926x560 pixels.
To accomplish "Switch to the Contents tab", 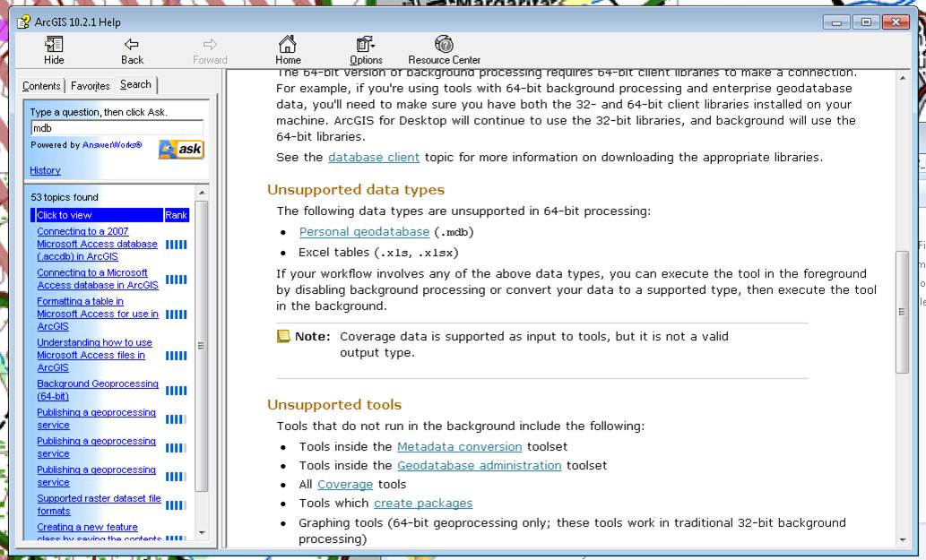I will pos(41,85).
